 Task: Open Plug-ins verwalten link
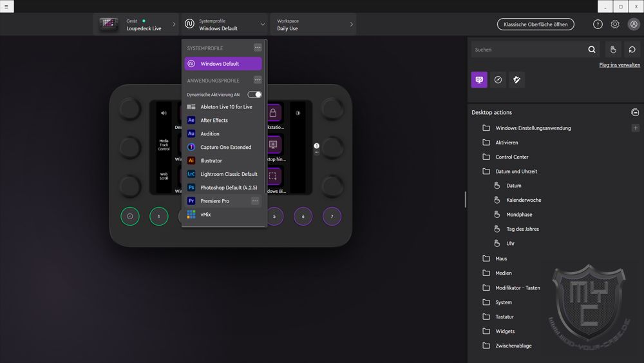(x=620, y=65)
